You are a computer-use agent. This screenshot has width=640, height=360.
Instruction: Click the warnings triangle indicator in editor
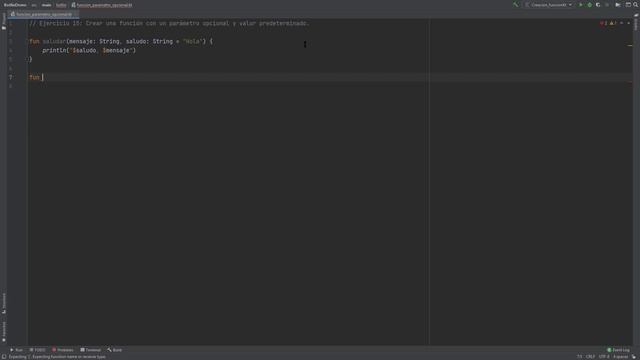tap(613, 23)
